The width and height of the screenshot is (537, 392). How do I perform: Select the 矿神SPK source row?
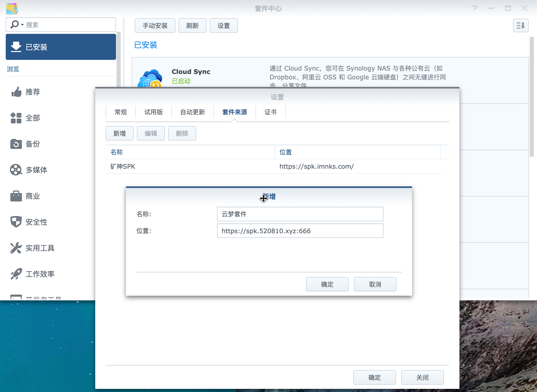point(275,166)
